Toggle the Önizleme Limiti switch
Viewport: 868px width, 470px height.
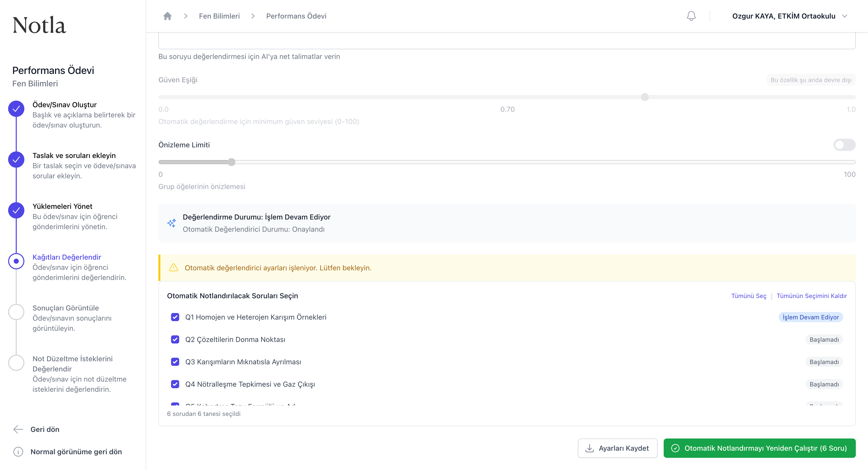coord(844,145)
